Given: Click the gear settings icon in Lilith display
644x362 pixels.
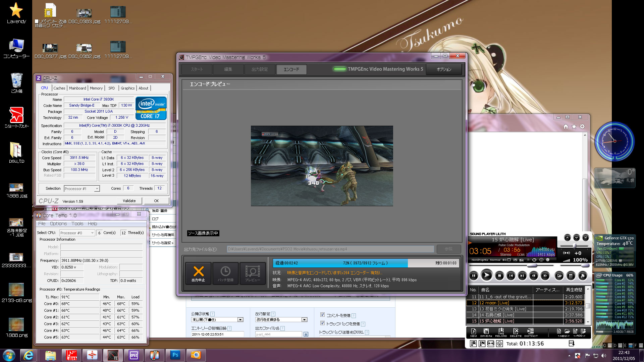Looking at the screenshot, I should pyautogui.click(x=548, y=260).
